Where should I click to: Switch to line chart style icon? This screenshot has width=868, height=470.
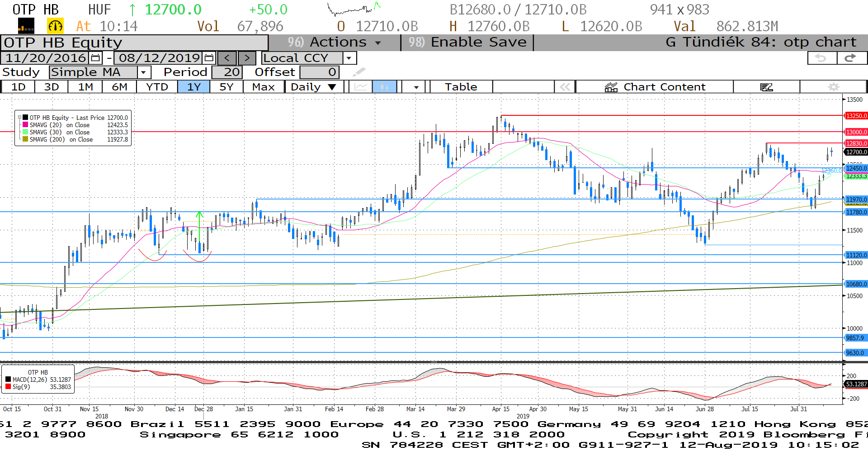[361, 87]
